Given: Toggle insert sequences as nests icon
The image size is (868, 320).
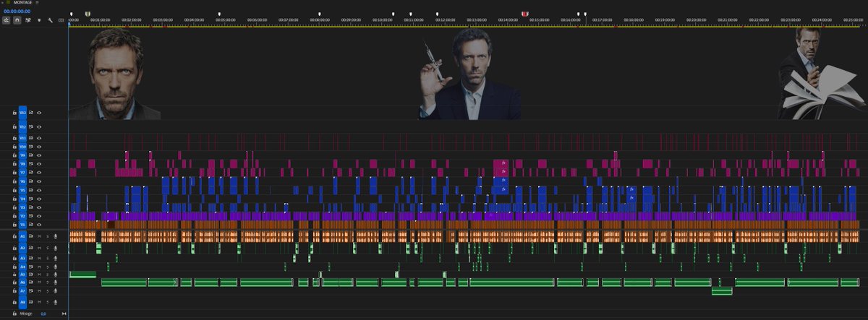Looking at the screenshot, I should pyautogui.click(x=6, y=20).
